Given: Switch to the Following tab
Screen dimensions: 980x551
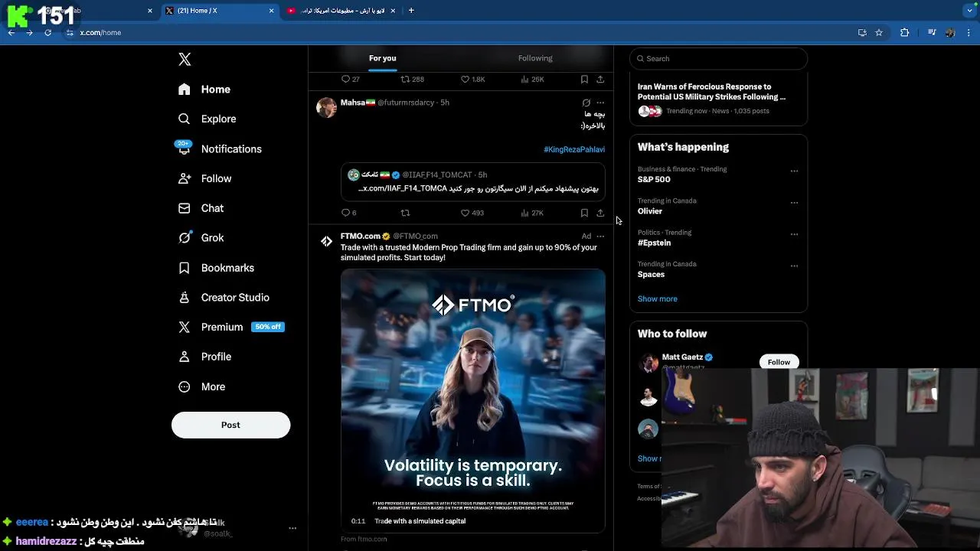Looking at the screenshot, I should tap(535, 58).
